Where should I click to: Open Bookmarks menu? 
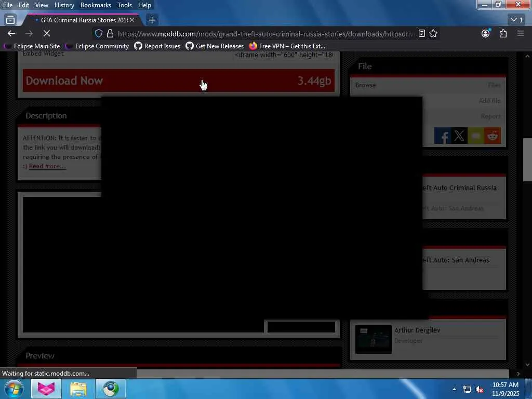click(x=96, y=5)
